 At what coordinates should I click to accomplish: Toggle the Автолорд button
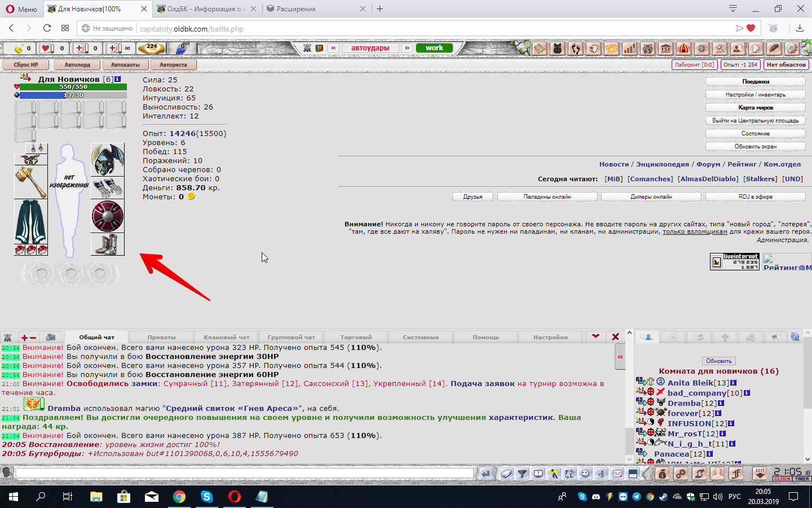point(77,65)
